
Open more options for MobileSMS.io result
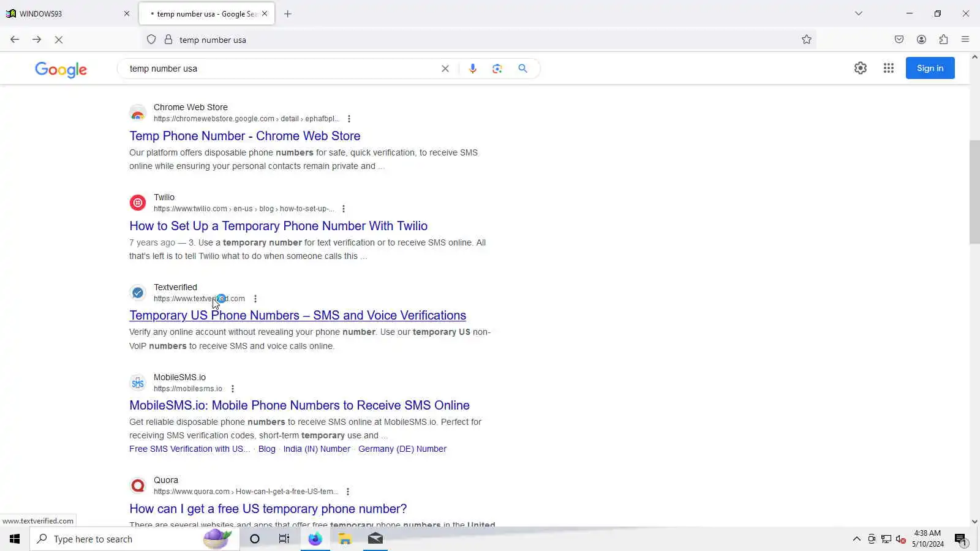(x=233, y=389)
